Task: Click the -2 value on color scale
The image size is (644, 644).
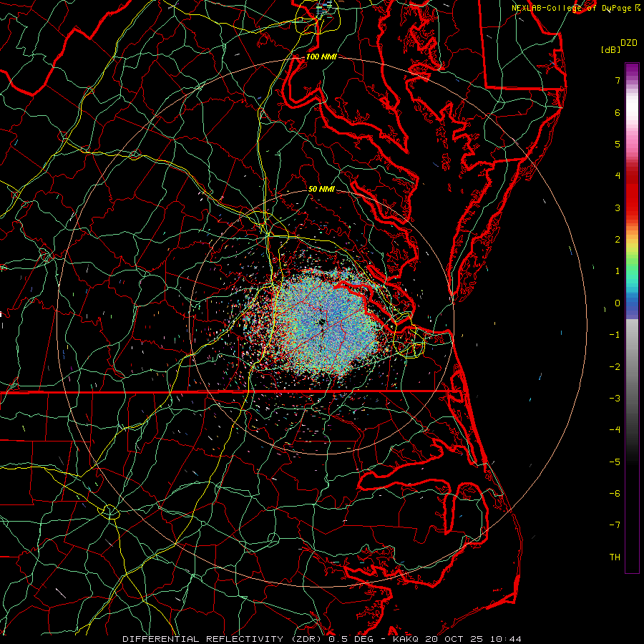Action: click(x=615, y=367)
